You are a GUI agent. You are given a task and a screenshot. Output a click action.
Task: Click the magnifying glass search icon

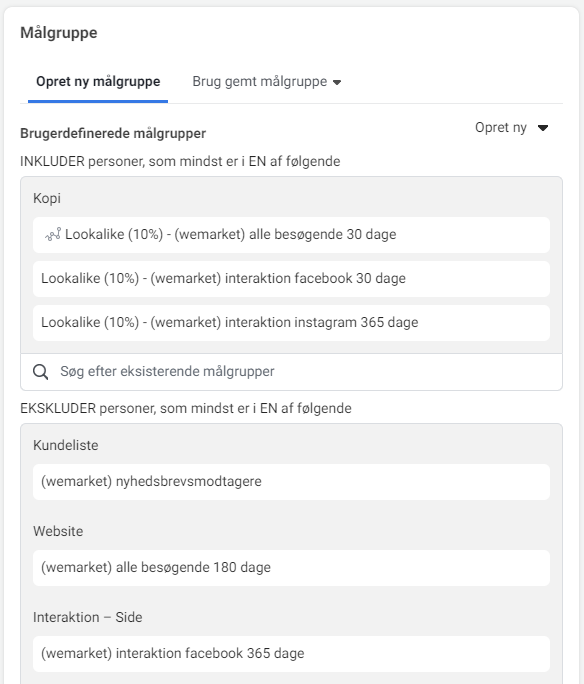click(x=41, y=372)
